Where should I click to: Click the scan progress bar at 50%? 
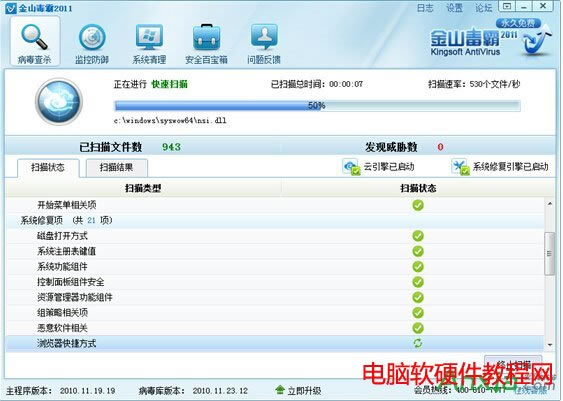[317, 106]
